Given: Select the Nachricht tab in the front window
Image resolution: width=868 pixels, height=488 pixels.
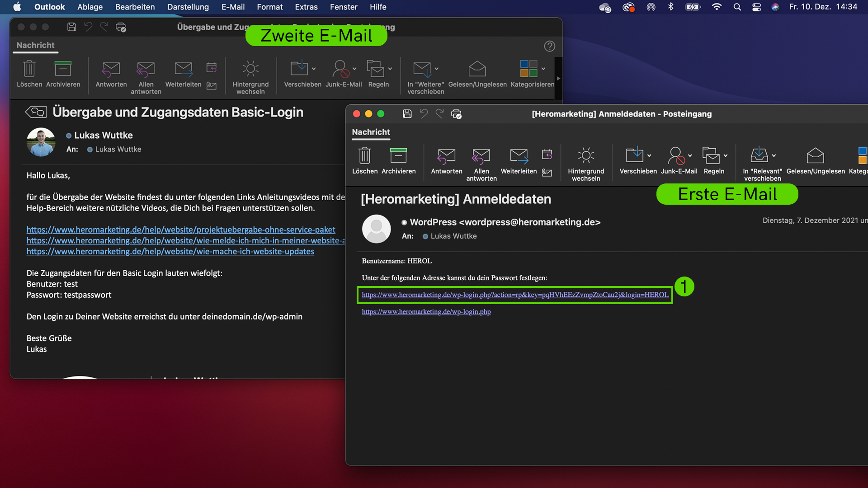Looking at the screenshot, I should click(371, 132).
